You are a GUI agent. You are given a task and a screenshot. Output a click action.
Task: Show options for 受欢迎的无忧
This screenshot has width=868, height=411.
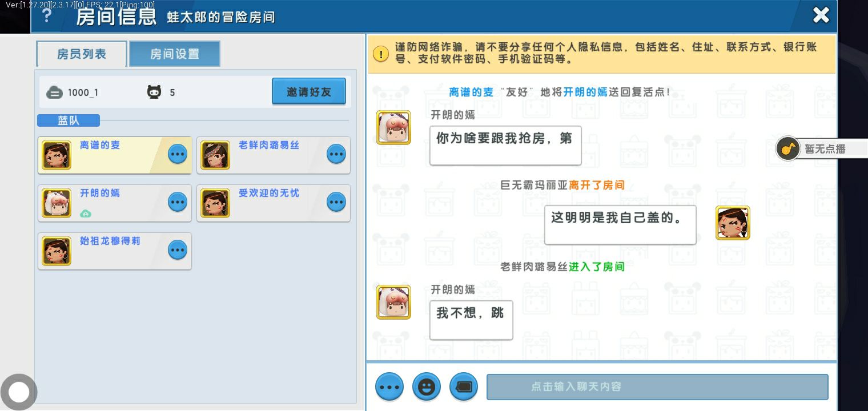pos(336,202)
